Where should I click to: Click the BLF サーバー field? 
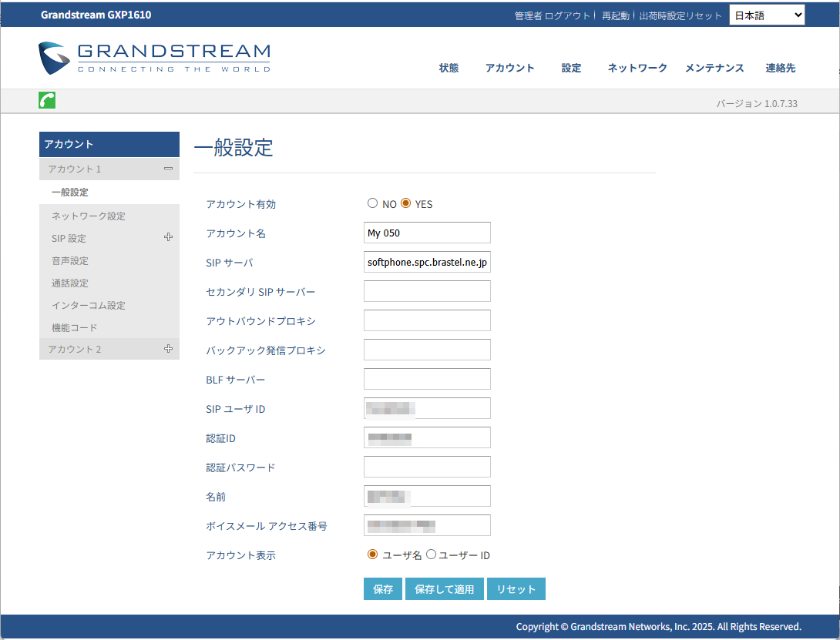point(427,379)
